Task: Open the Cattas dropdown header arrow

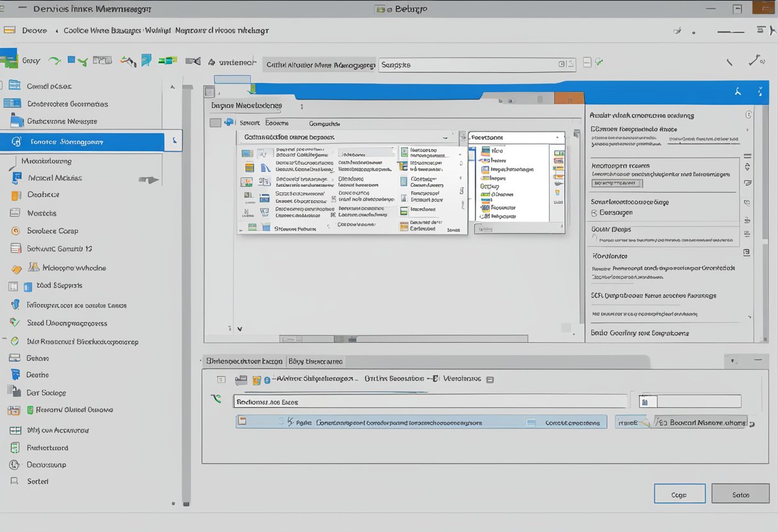Action: (445, 137)
